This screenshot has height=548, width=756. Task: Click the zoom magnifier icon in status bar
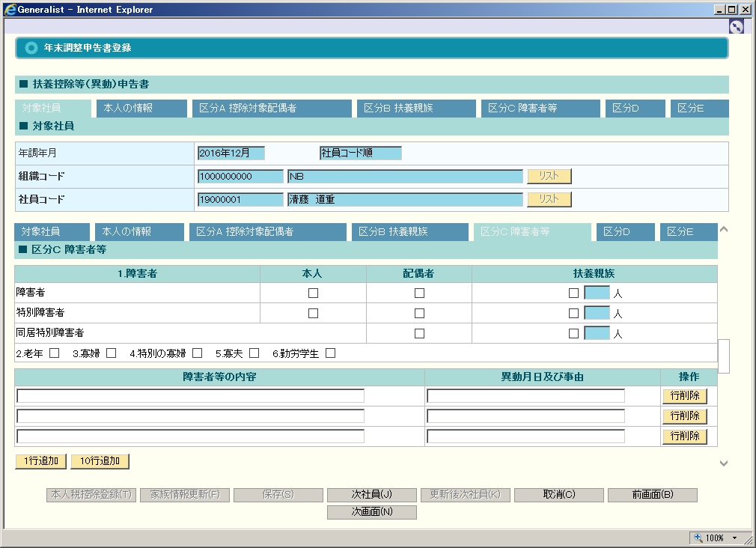(x=698, y=538)
